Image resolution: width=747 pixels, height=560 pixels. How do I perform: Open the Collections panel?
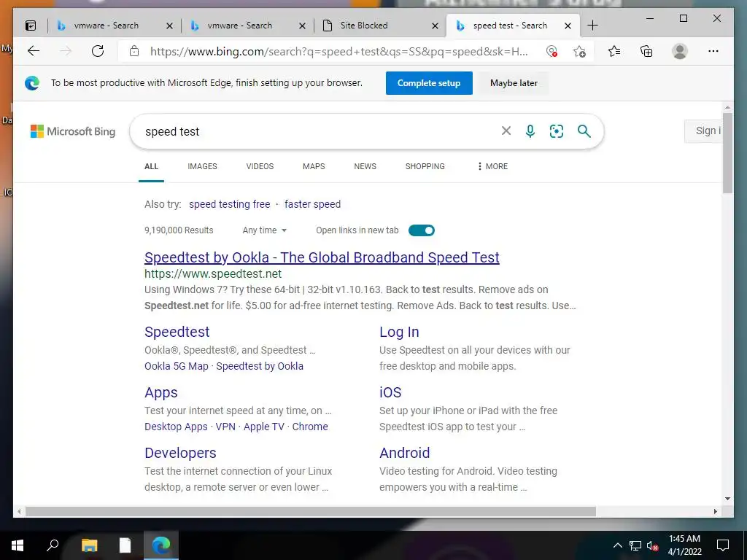tap(646, 51)
